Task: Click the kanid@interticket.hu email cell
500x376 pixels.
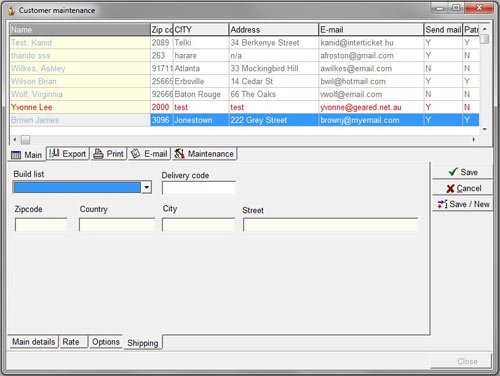Action: pos(371,43)
